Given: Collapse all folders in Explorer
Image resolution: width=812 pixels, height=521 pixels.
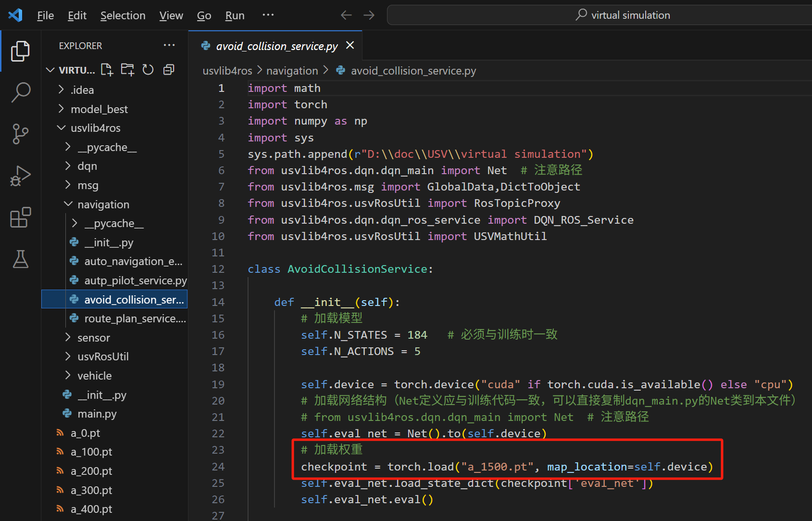Looking at the screenshot, I should coord(169,70).
